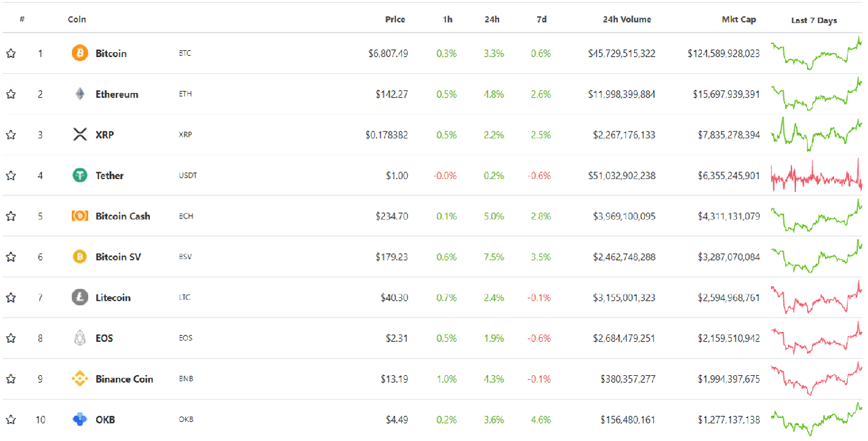Click the ETH ticker symbol
The width and height of the screenshot is (868, 441).
pos(185,94)
